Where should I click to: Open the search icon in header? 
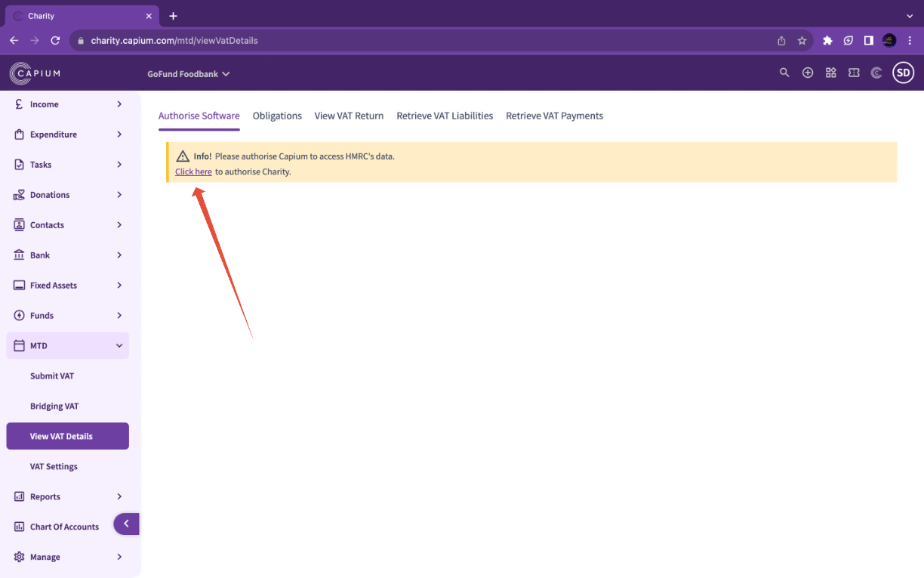pos(784,73)
